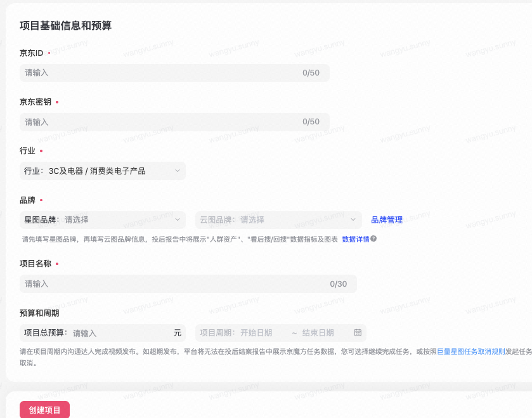
Task: Click the 行业 field label above dropdown
Action: click(27, 150)
